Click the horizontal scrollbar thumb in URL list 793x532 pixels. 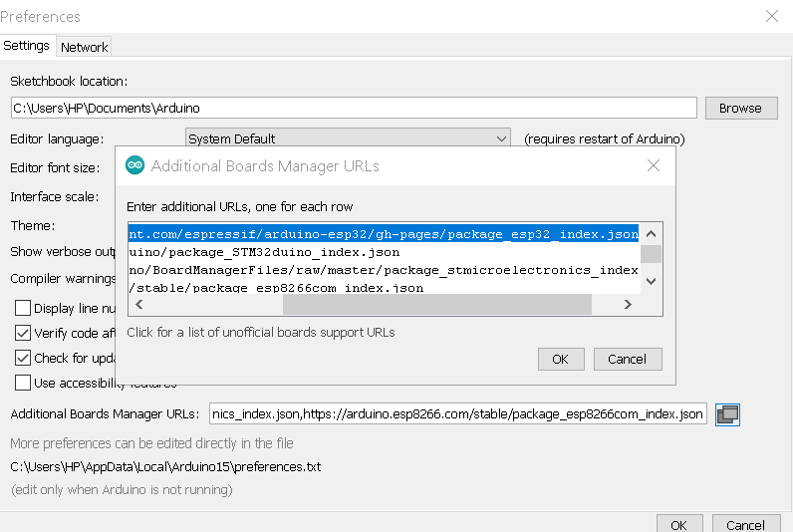[x=437, y=305]
